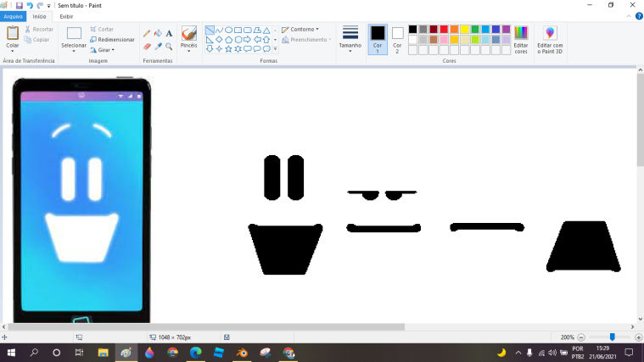The width and height of the screenshot is (644, 362).
Task: Pick the purple color swatch
Action: 506,29
